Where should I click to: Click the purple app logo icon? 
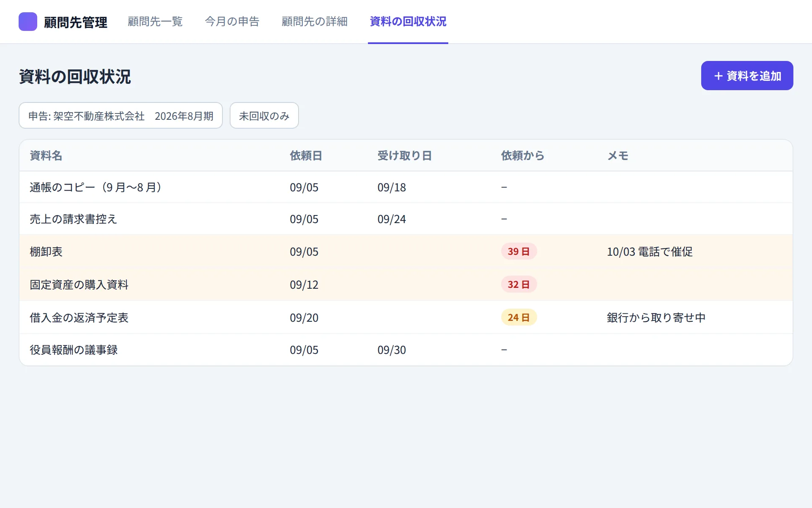pyautogui.click(x=28, y=22)
